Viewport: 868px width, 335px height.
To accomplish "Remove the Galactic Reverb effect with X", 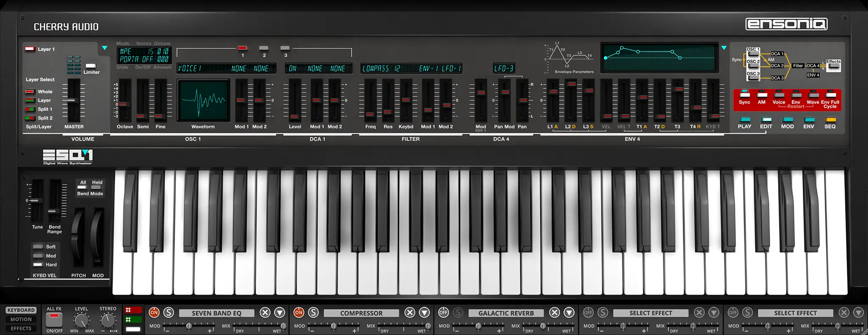I will [554, 313].
